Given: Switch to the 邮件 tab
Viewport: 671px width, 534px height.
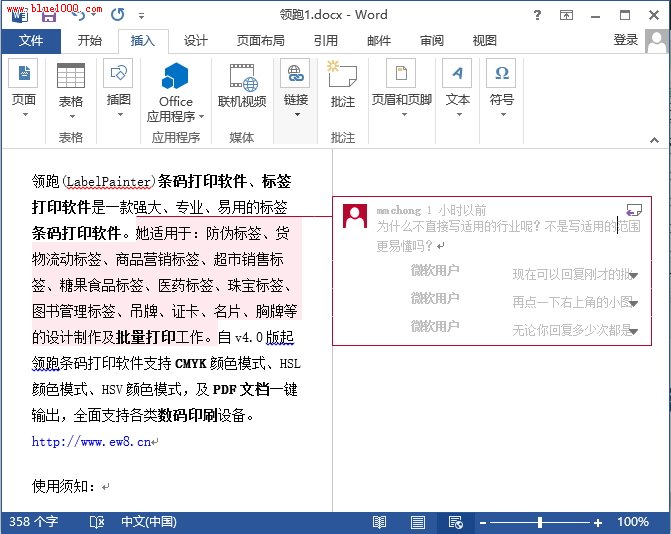Looking at the screenshot, I should point(379,41).
